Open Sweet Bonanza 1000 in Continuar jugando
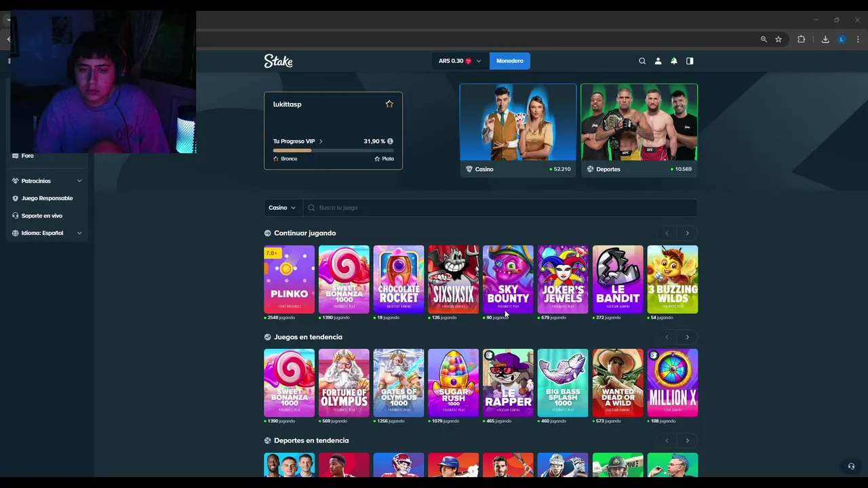The width and height of the screenshot is (868, 488). click(x=344, y=279)
